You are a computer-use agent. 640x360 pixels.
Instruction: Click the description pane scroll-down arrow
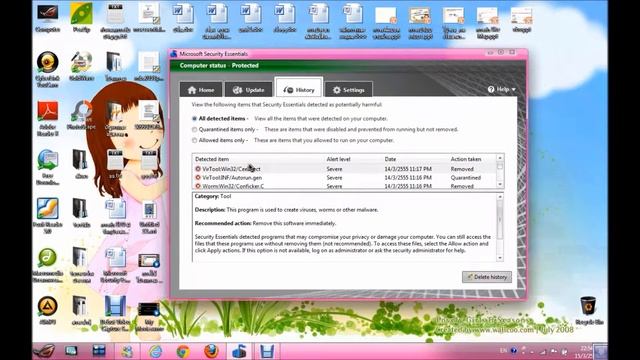tap(500, 258)
